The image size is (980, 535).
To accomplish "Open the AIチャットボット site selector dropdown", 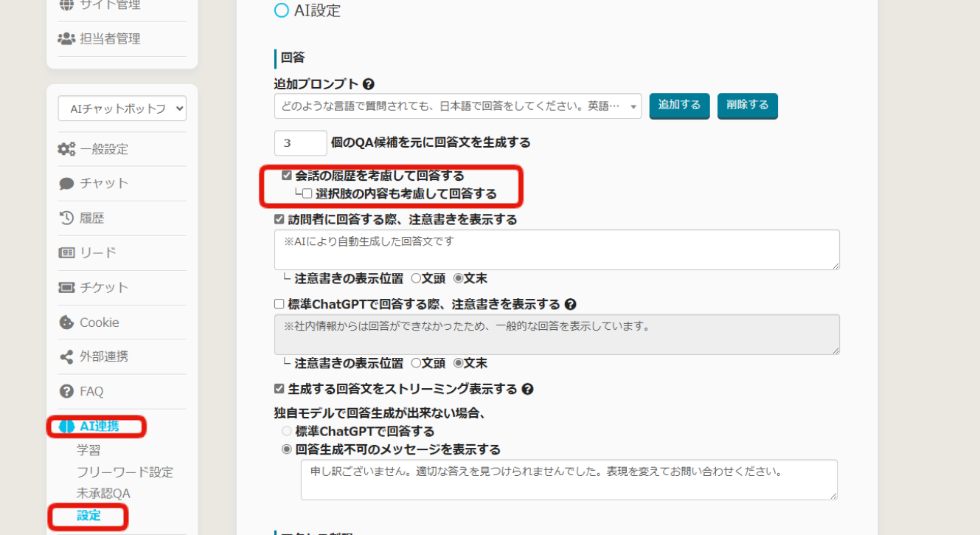I will [122, 108].
